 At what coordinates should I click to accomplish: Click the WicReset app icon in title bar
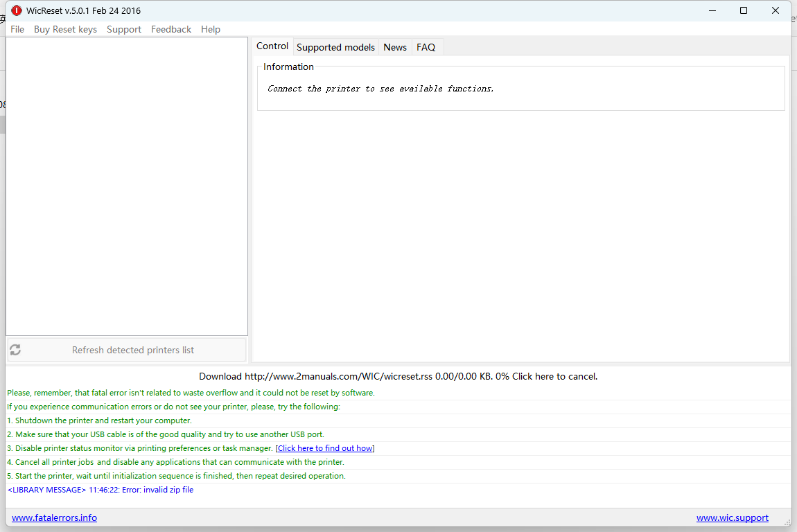[17, 10]
